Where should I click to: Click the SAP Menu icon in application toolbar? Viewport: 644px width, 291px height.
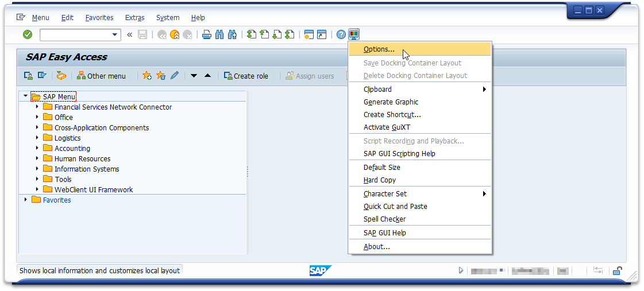(41, 76)
